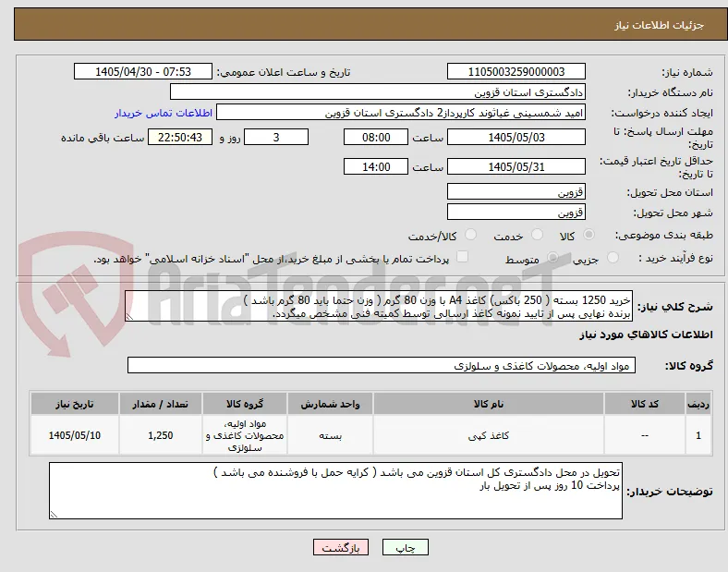
Task: Click the quantity cell 1,250
Action: (160, 435)
